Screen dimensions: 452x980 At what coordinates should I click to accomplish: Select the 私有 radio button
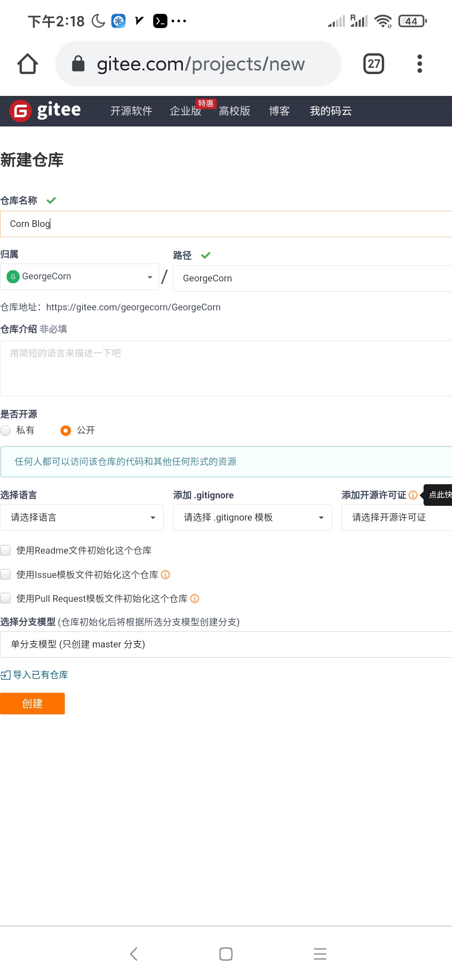tap(5, 431)
